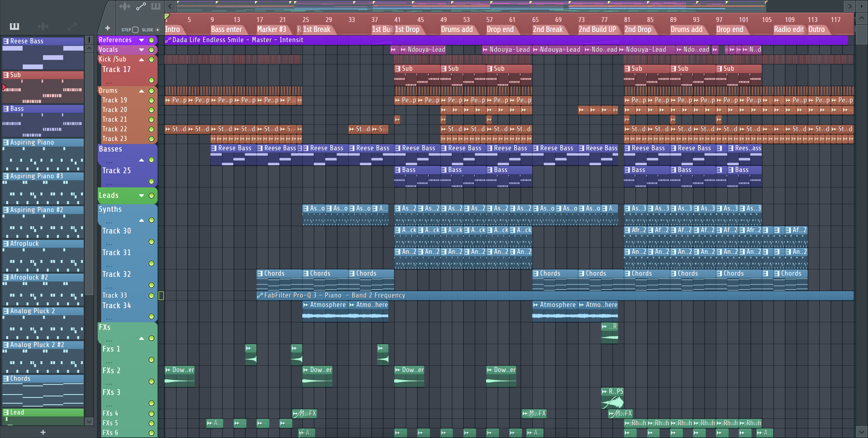Open menu icon of first Dow..er clip

tap(168, 370)
